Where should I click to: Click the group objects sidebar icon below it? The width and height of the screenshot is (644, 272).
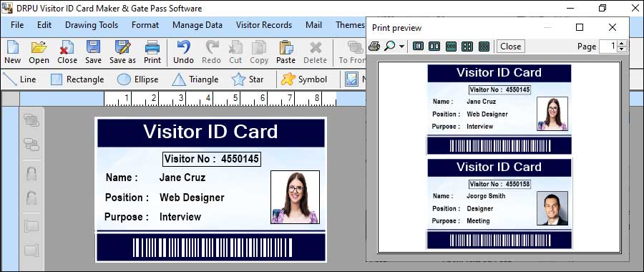point(31,144)
